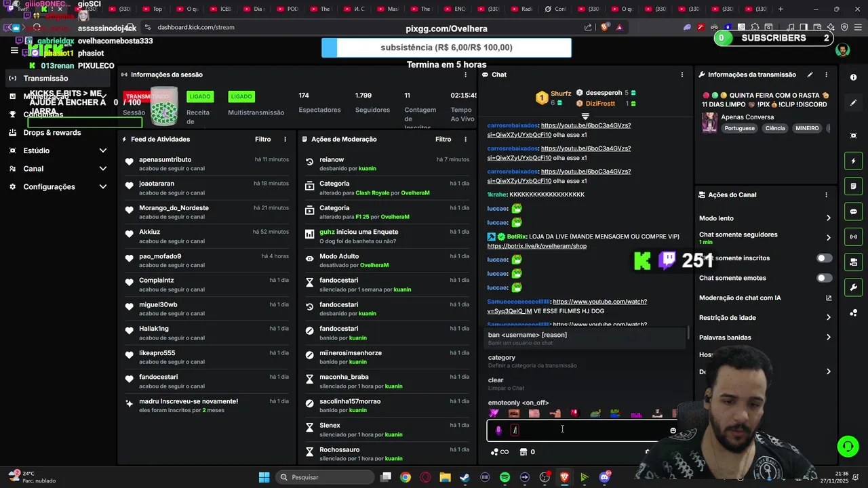The height and width of the screenshot is (488, 868).
Task: Expand Modo lento settings
Action: (x=765, y=218)
